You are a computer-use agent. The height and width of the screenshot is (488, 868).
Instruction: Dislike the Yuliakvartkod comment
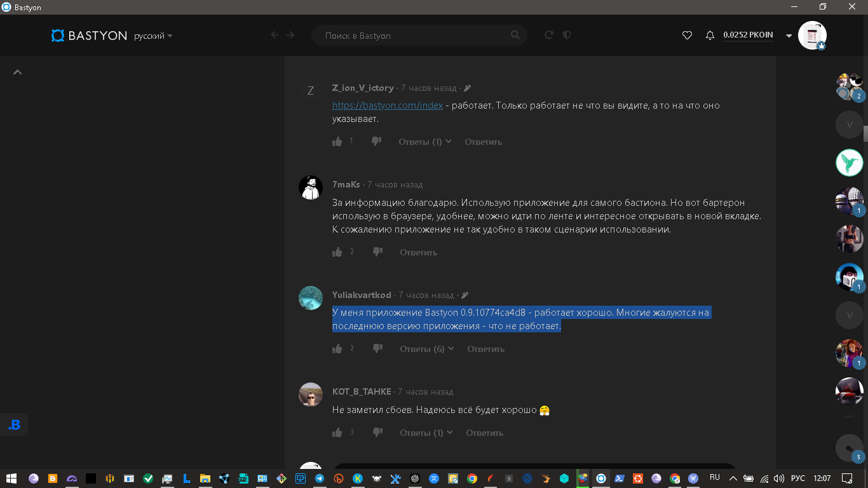pos(377,348)
